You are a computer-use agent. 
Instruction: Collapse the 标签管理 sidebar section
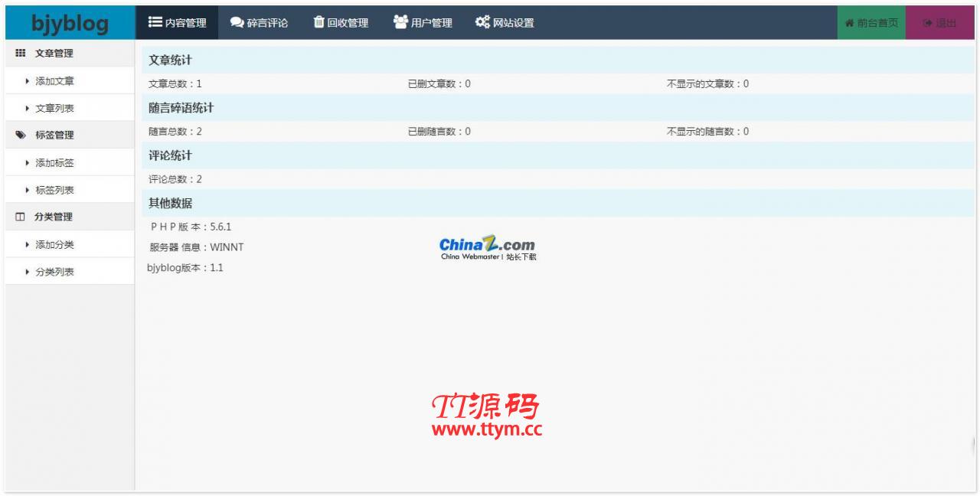(70, 135)
